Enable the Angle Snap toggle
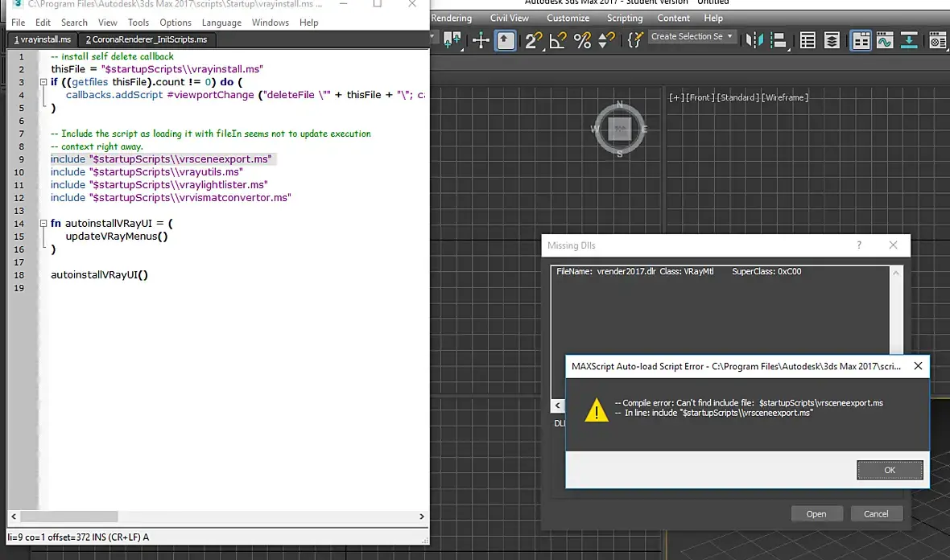 (x=558, y=40)
